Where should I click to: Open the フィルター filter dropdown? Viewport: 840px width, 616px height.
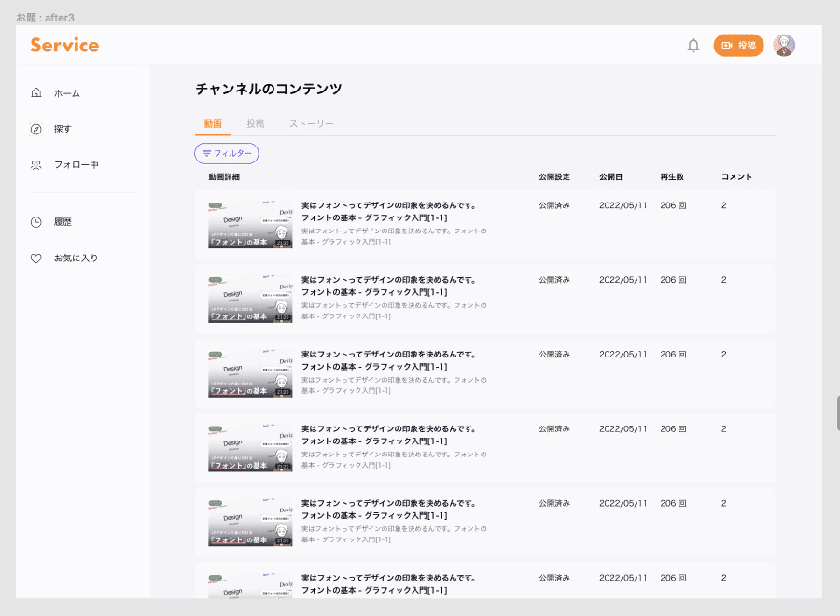pyautogui.click(x=227, y=153)
